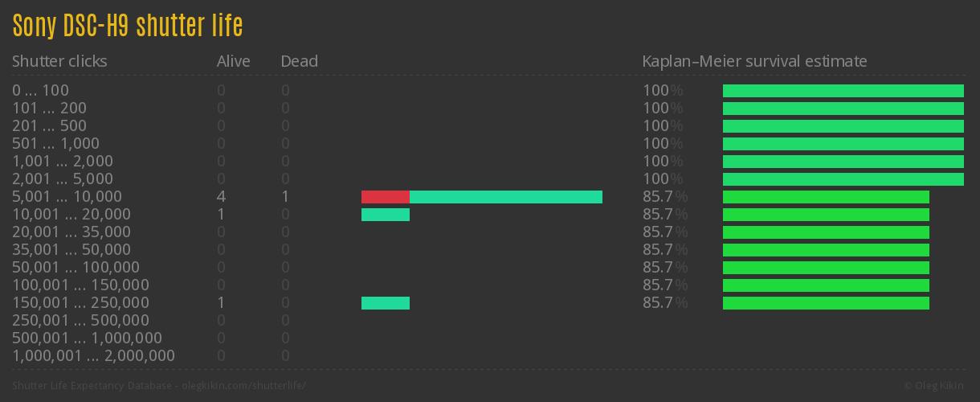980x402 pixels.
Task: Click the red dead bar segment
Action: point(385,197)
